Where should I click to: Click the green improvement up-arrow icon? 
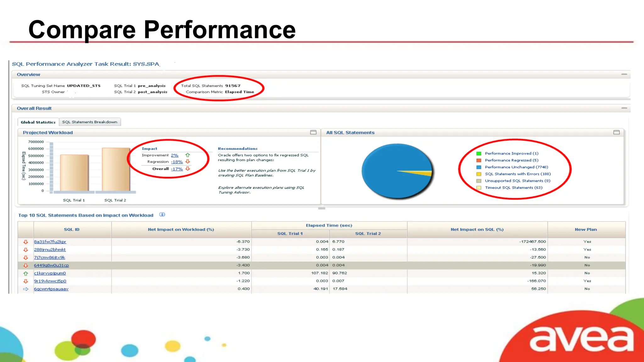point(188,155)
